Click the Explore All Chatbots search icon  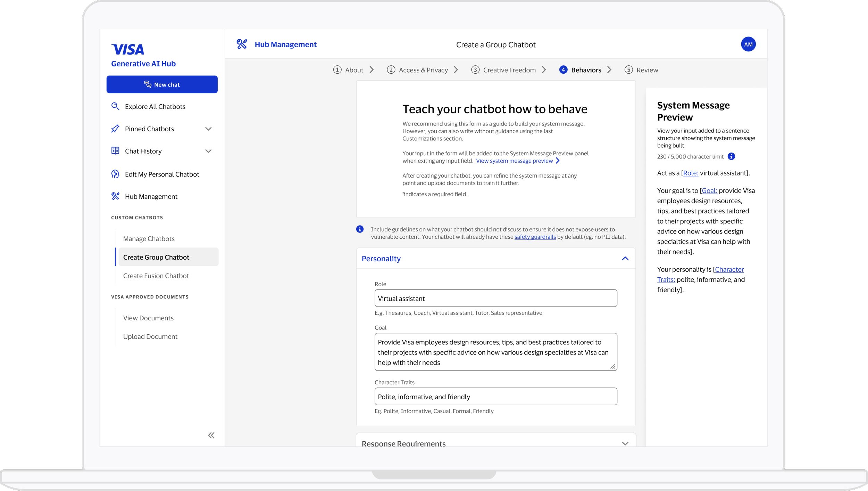(x=116, y=106)
